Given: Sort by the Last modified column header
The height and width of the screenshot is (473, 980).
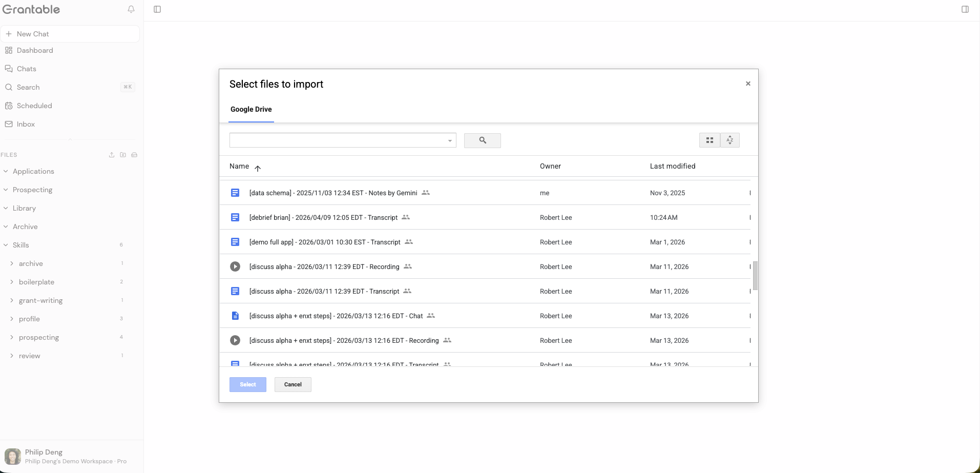Looking at the screenshot, I should click(x=673, y=166).
